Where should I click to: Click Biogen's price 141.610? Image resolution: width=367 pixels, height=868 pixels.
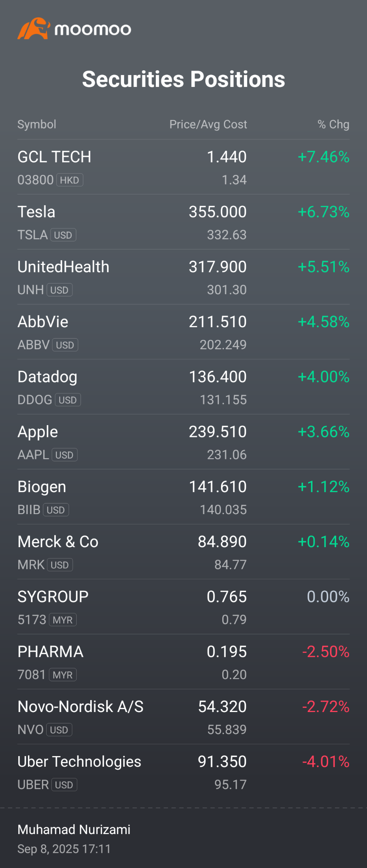click(x=218, y=487)
